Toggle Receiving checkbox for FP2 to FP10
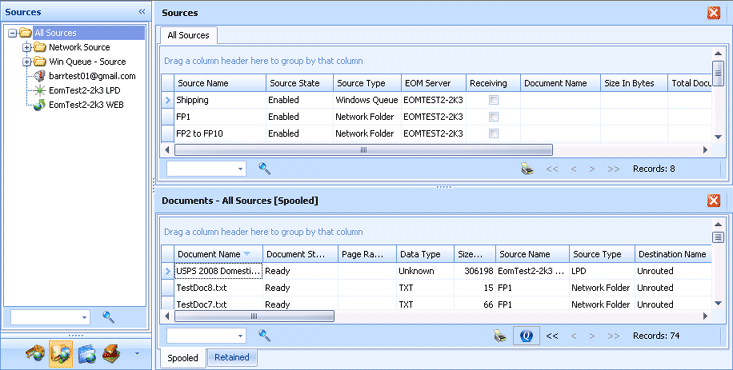 494,133
